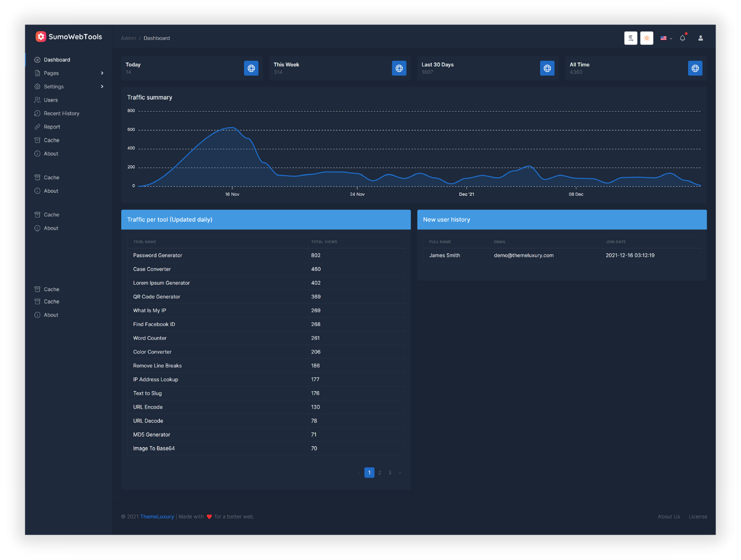Expand the Settings submenu chevron
This screenshot has width=741, height=560.
(x=102, y=86)
